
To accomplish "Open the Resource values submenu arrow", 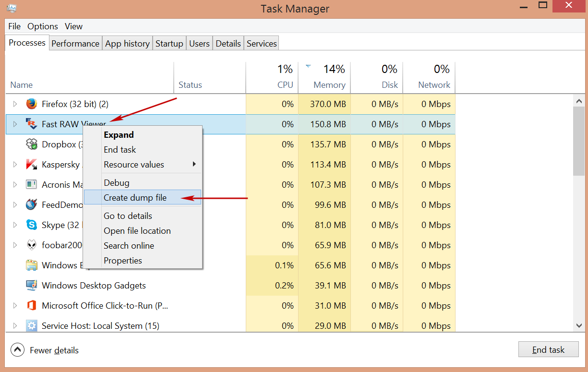I will (x=194, y=164).
